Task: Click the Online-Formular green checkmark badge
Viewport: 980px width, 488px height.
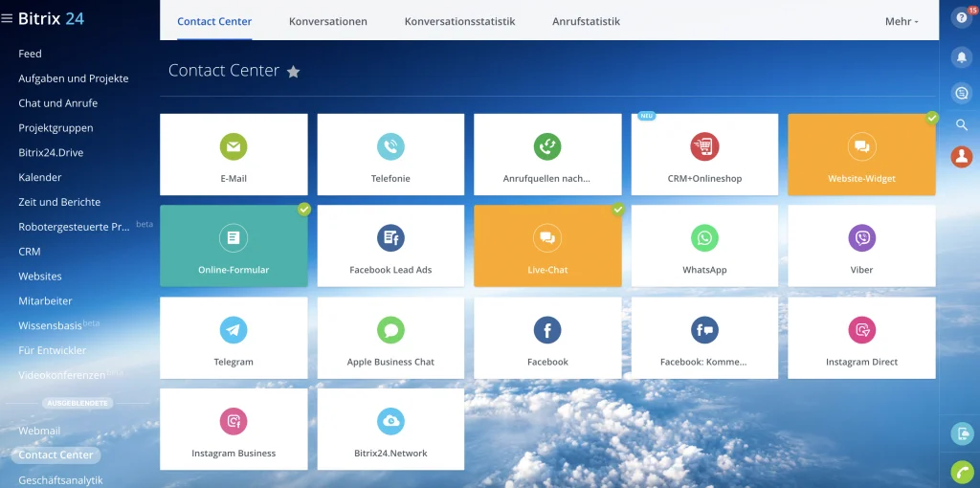Action: click(x=304, y=210)
